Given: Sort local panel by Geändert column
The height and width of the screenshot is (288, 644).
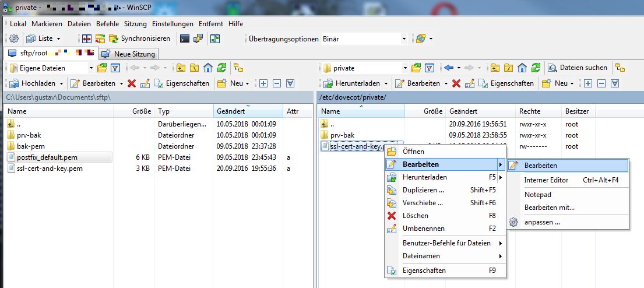Looking at the screenshot, I should pyautogui.click(x=248, y=111).
